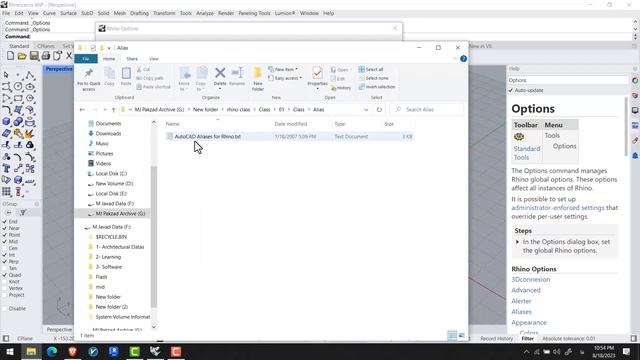Toggle the Quad osnap checkbox

pos(5,275)
